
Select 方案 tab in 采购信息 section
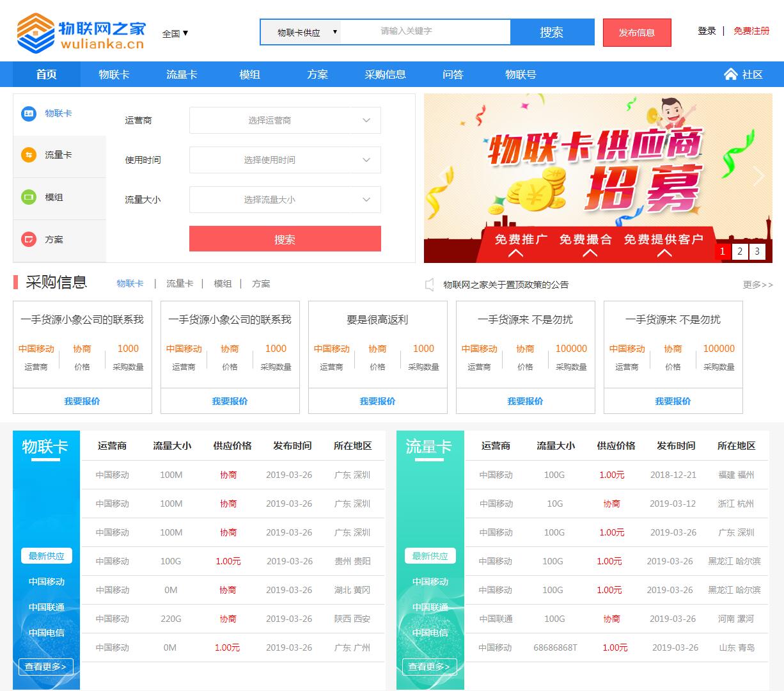point(261,283)
